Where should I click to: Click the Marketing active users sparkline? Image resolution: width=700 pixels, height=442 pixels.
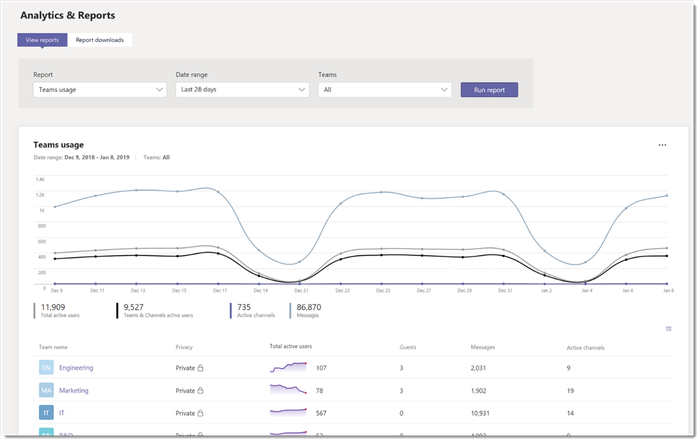(x=288, y=389)
